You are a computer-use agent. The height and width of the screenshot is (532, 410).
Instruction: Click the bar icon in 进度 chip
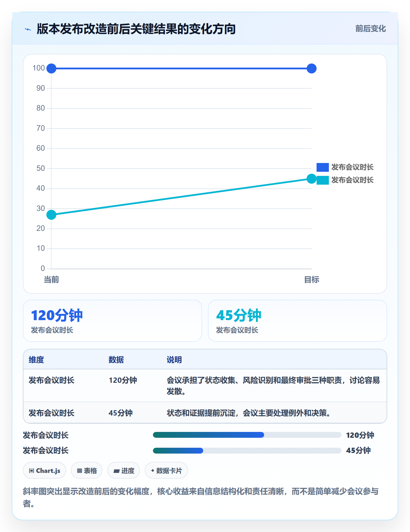(117, 471)
